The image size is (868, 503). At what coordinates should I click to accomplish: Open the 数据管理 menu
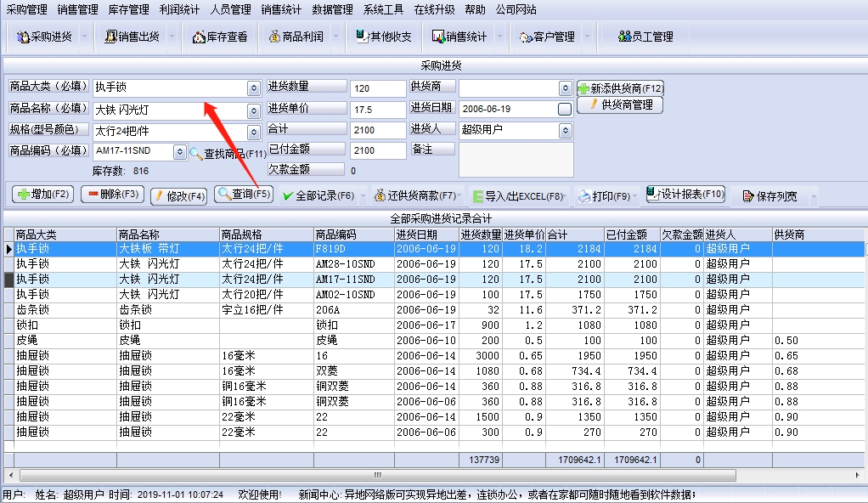[332, 9]
